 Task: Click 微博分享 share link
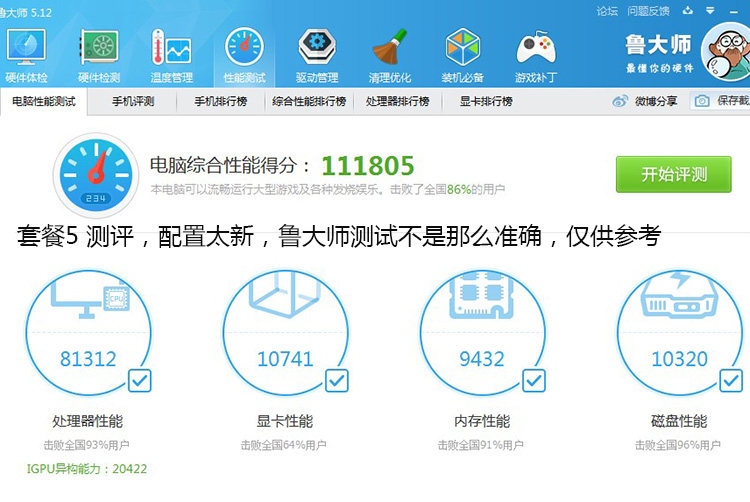[x=656, y=101]
